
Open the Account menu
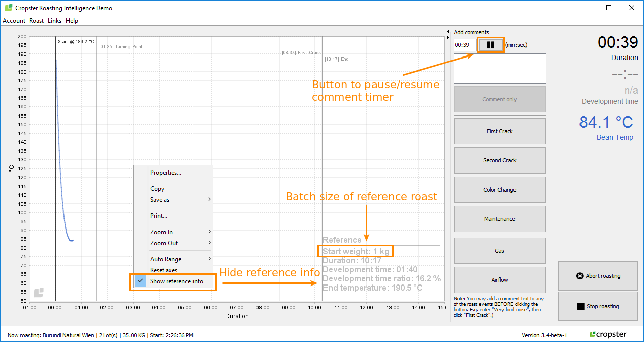[x=14, y=21]
